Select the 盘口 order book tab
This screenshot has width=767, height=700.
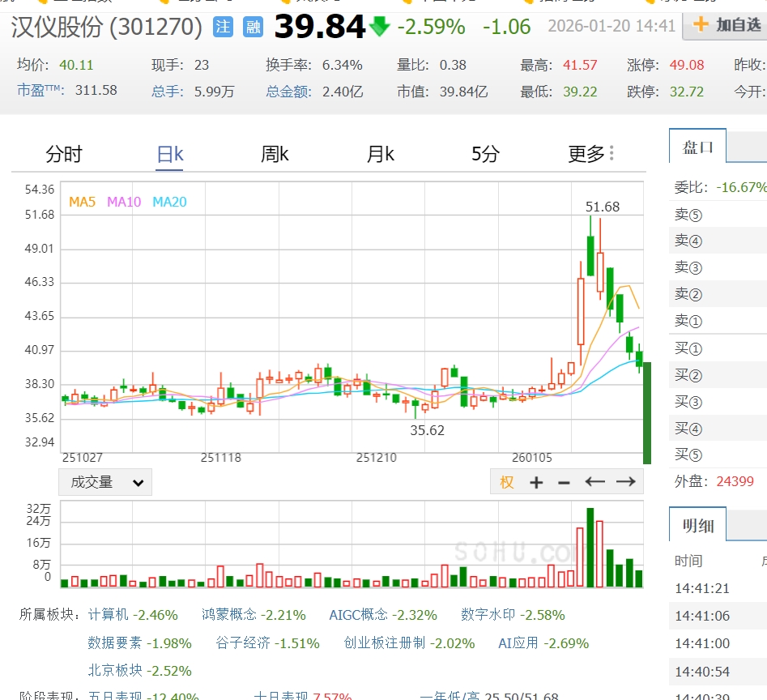coord(697,147)
